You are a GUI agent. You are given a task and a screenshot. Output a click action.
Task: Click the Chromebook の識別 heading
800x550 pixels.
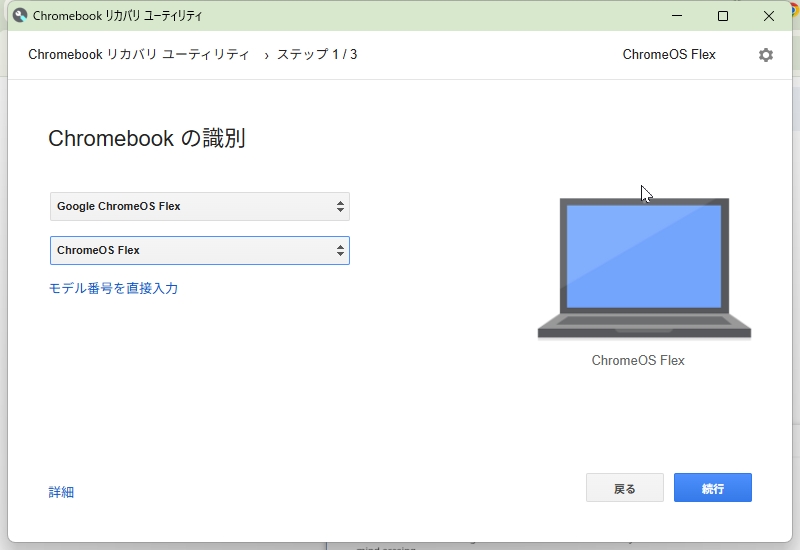pos(147,138)
